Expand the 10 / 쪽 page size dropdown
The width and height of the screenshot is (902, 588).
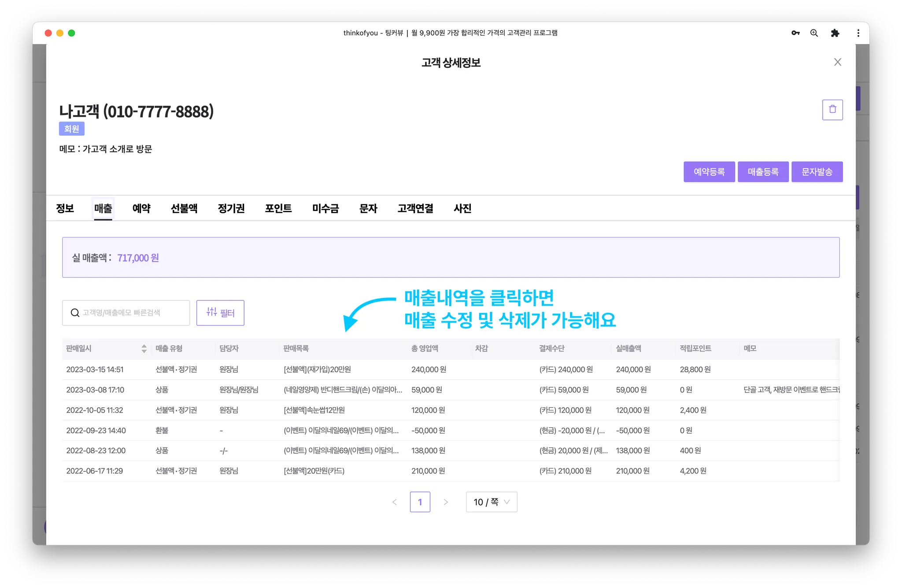491,502
